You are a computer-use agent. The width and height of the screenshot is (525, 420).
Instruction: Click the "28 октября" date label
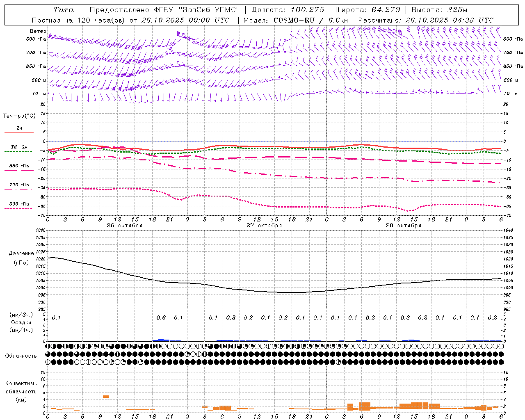click(x=404, y=226)
